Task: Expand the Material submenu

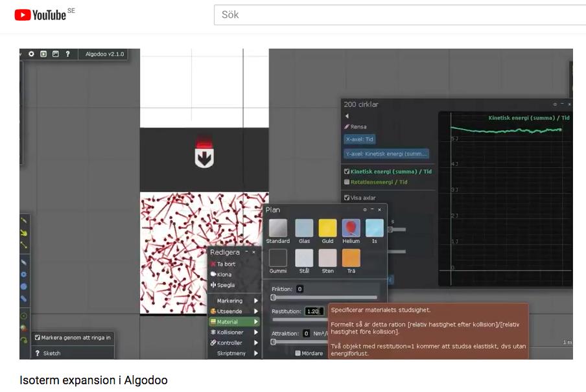Action: (x=234, y=322)
